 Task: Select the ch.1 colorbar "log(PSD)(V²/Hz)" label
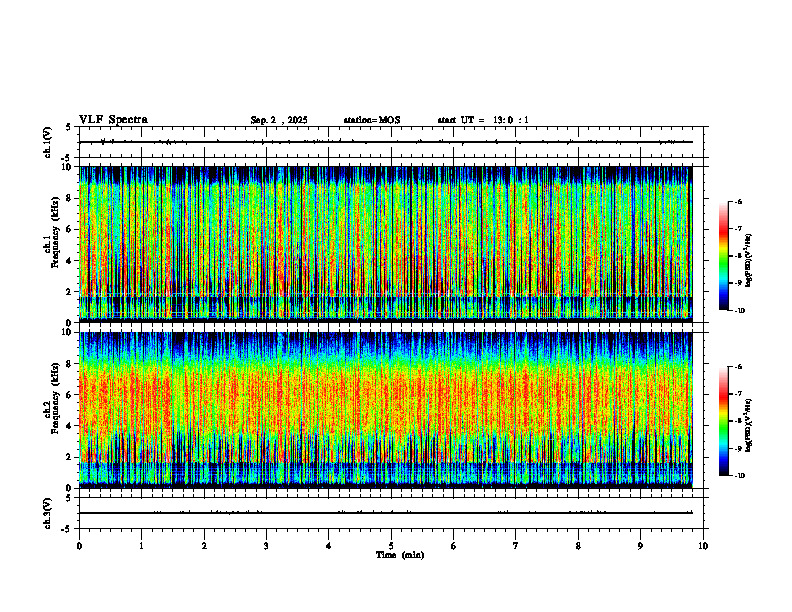[x=749, y=260]
